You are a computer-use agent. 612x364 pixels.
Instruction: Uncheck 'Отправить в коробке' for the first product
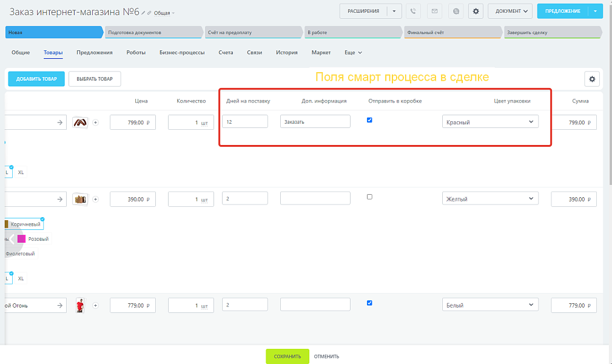coord(370,120)
